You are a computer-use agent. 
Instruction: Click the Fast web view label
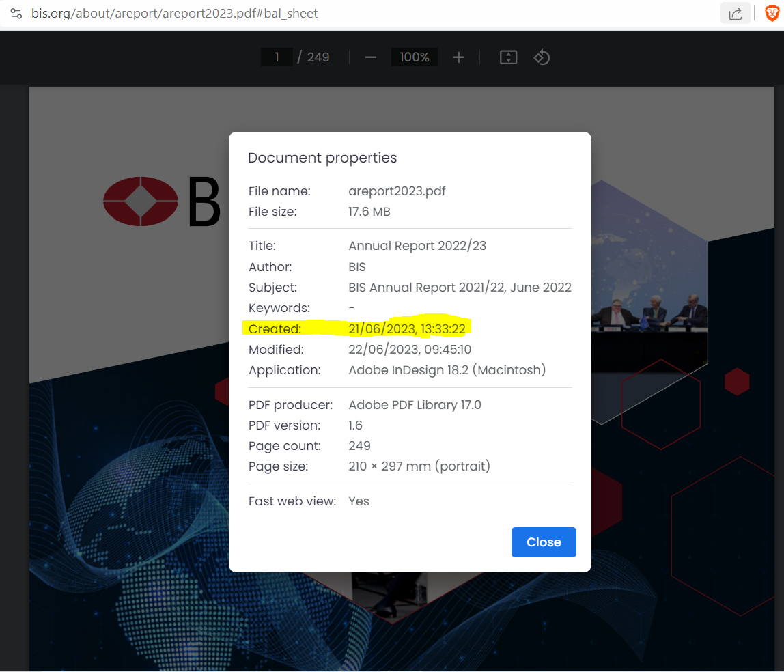[x=292, y=501]
